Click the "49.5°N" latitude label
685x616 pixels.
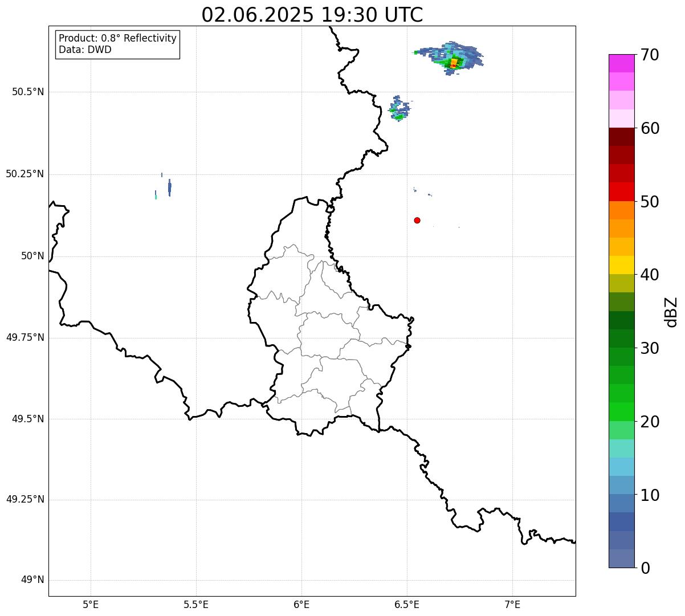pos(27,419)
